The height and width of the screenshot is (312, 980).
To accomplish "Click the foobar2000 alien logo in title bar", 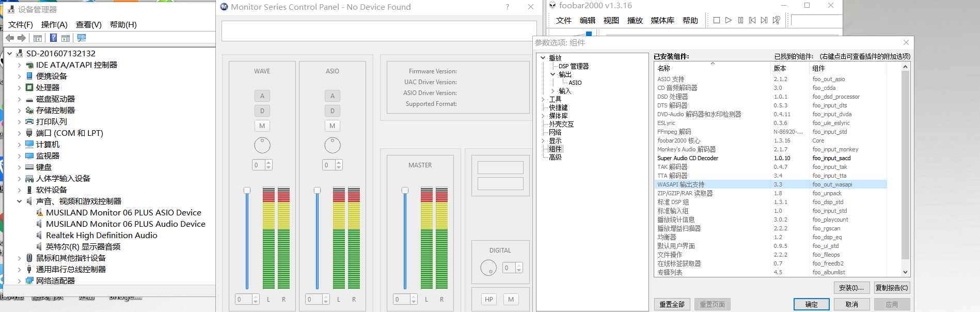I will point(552,5).
